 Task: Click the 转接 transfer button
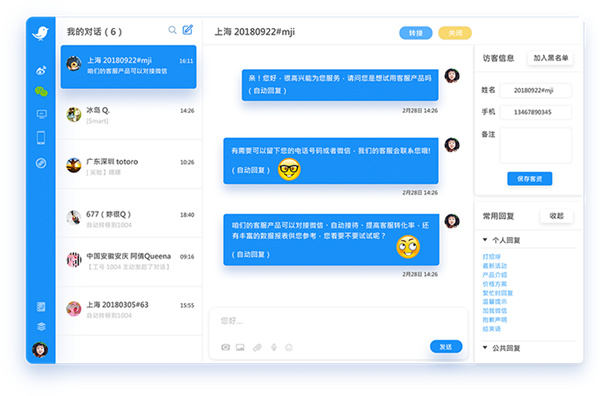[416, 33]
